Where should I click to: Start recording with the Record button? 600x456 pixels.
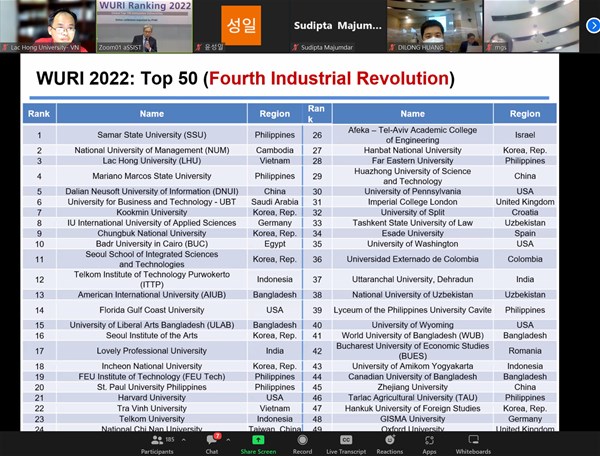point(302,443)
